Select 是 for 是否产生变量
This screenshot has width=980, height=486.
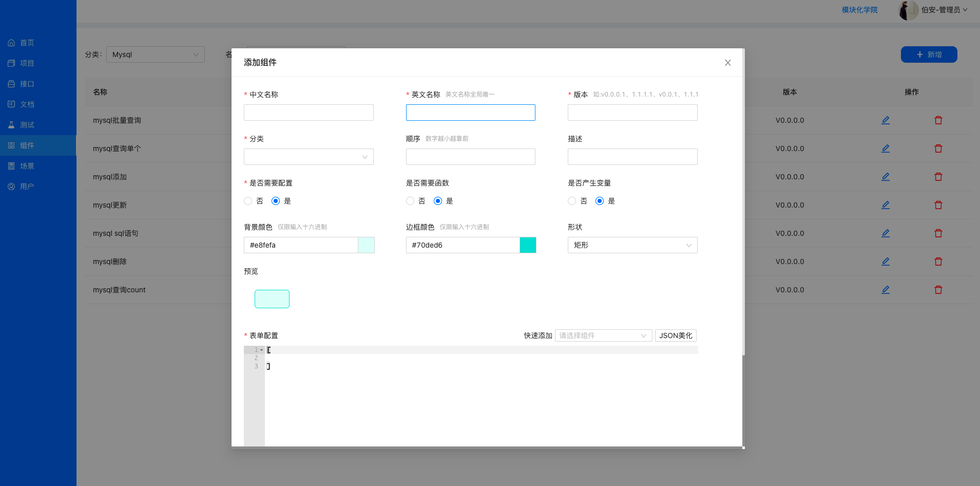(600, 201)
